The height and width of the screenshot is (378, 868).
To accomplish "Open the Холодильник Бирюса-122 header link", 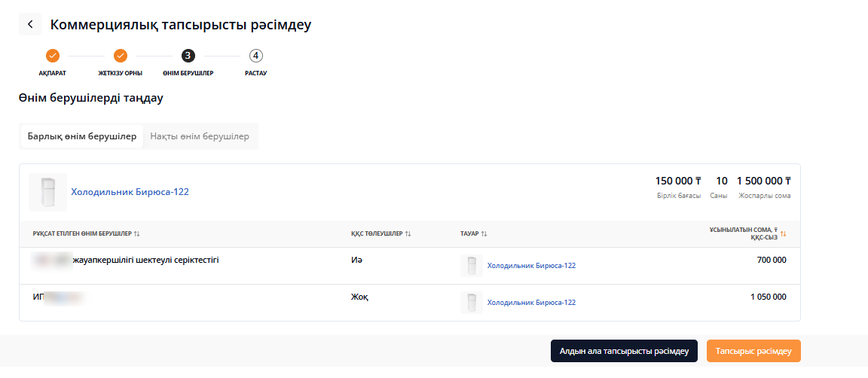I will pos(130,192).
